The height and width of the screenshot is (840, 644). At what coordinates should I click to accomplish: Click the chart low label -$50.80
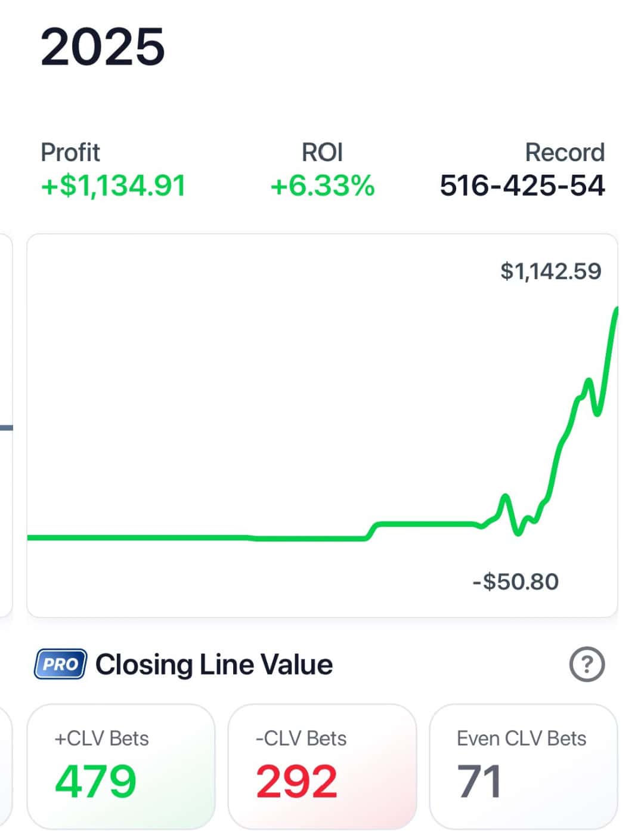[516, 582]
